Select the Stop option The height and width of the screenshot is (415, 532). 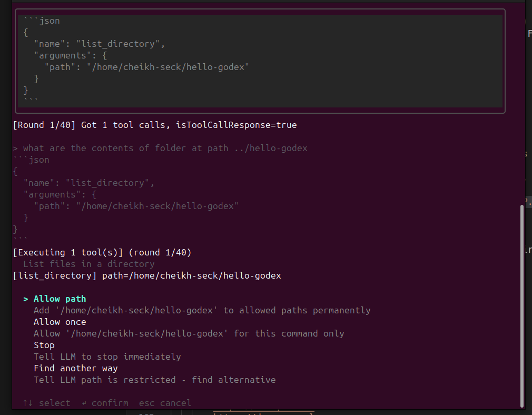pyautogui.click(x=44, y=344)
